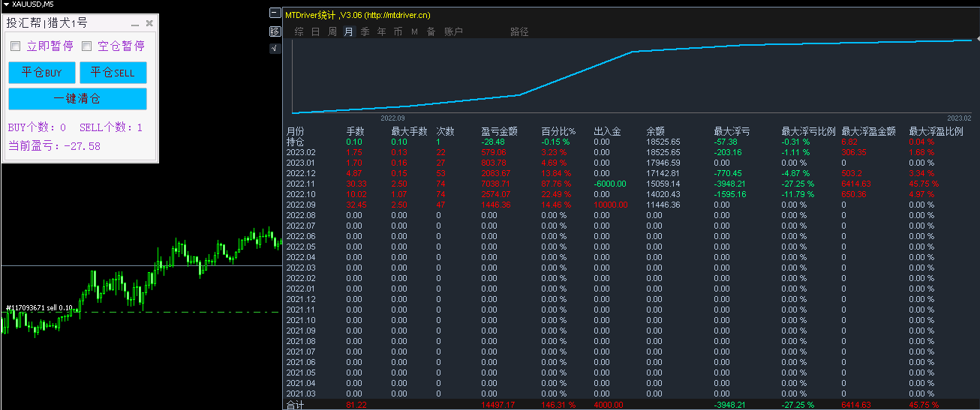The height and width of the screenshot is (410, 980).
Task: Click the 月份 column header
Action: (296, 131)
